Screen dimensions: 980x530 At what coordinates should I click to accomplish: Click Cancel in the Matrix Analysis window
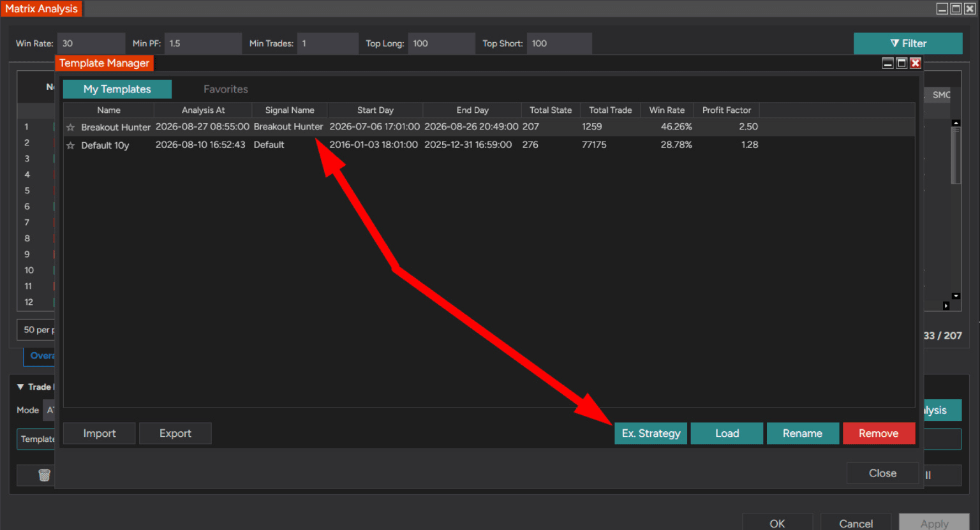click(x=856, y=523)
